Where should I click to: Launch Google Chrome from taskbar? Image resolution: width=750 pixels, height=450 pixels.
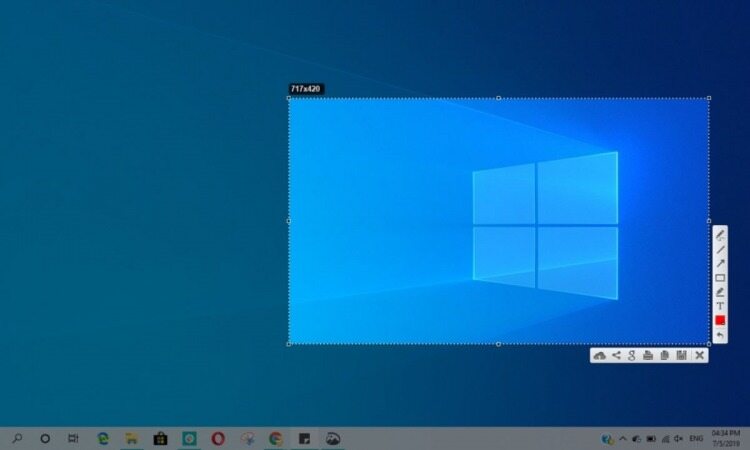click(x=276, y=439)
